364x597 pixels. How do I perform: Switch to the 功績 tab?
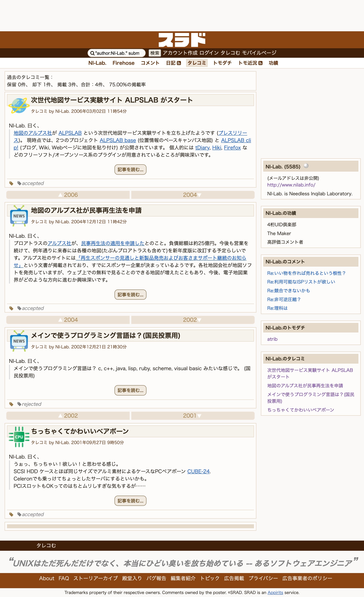273,63
